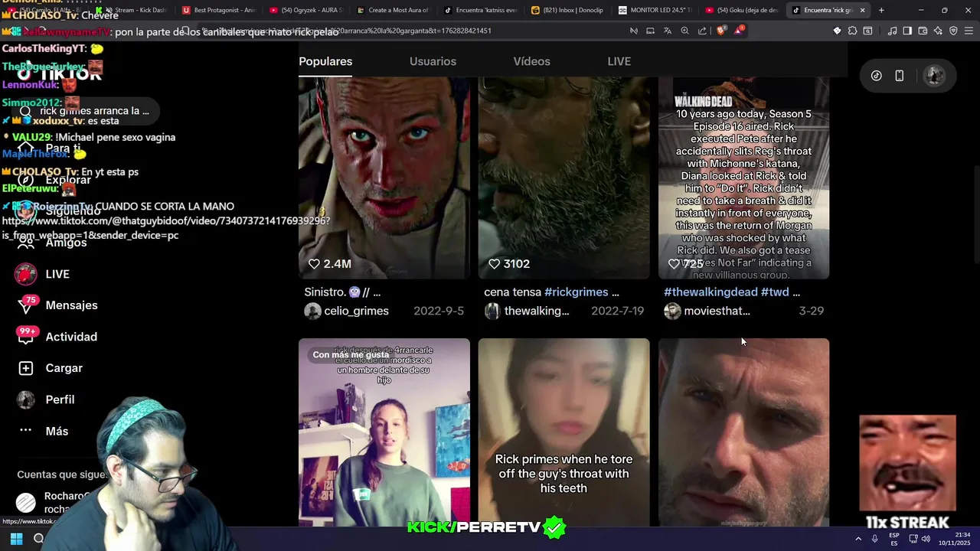980x551 pixels.
Task: Click the Brave Rewards triangle icon
Action: click(739, 31)
